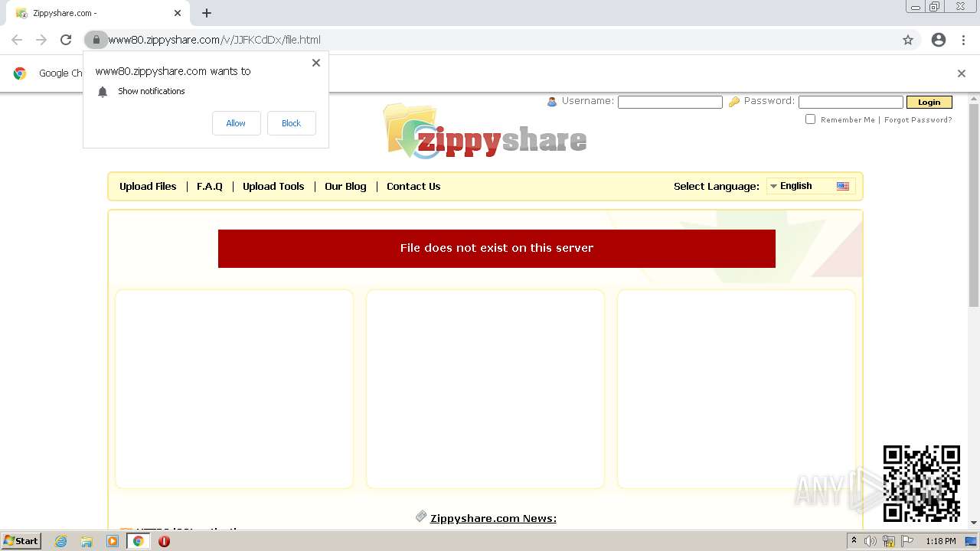
Task: Allow notifications from zippyshare.com
Action: pos(236,123)
